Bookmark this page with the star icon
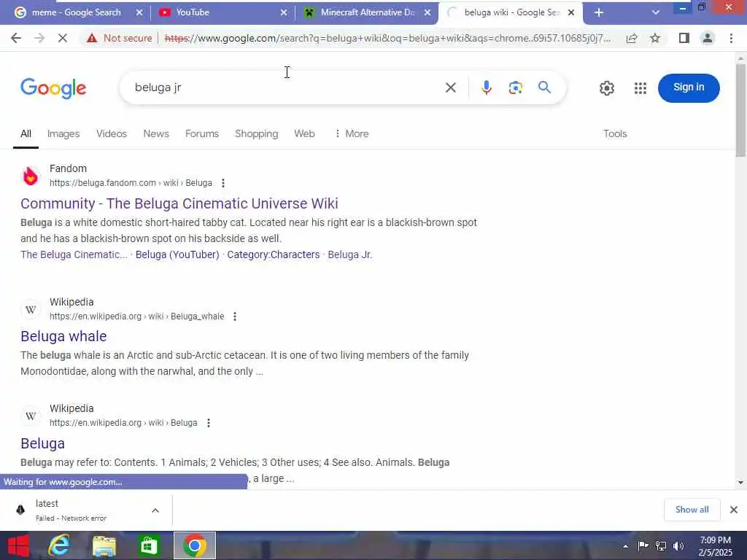The width and height of the screenshot is (747, 560). (x=655, y=38)
